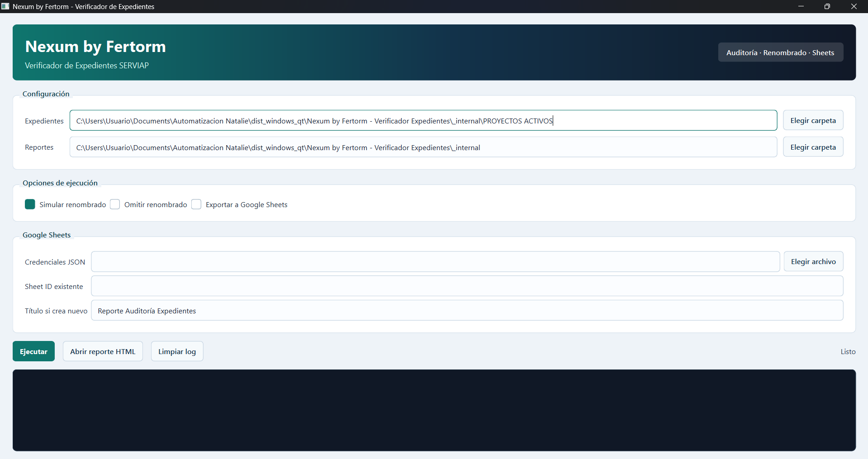Click the Configuración section title
868x459 pixels.
46,94
